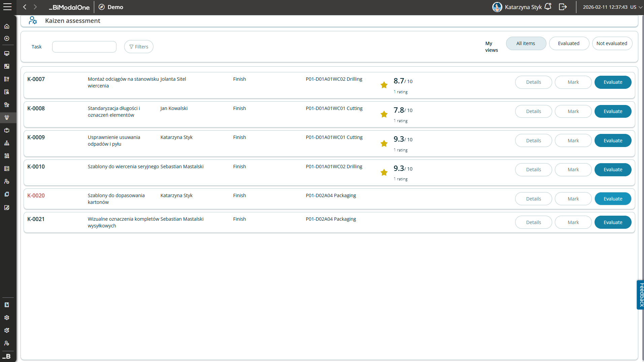Image resolution: width=644 pixels, height=362 pixels.
Task: Switch to All items view
Action: point(526,43)
